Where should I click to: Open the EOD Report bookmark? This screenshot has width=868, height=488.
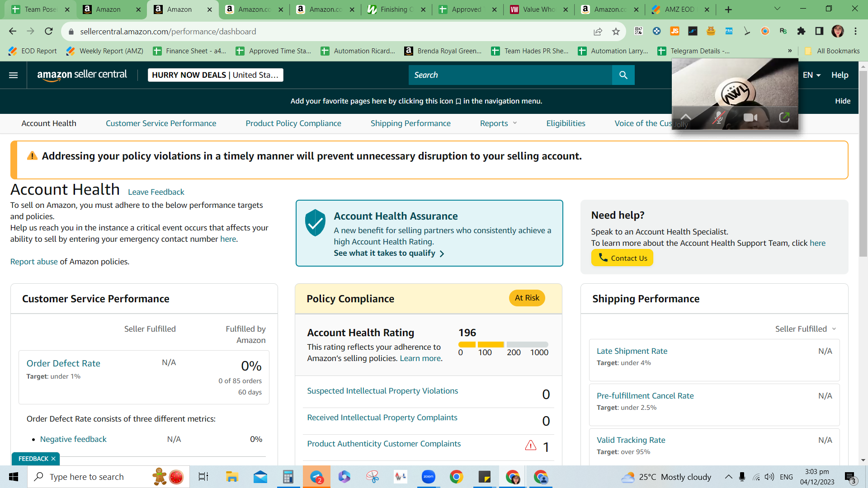click(33, 51)
